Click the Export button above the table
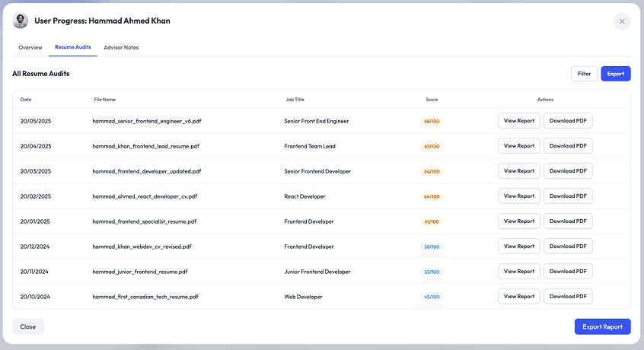This screenshot has height=350, width=644. point(616,74)
